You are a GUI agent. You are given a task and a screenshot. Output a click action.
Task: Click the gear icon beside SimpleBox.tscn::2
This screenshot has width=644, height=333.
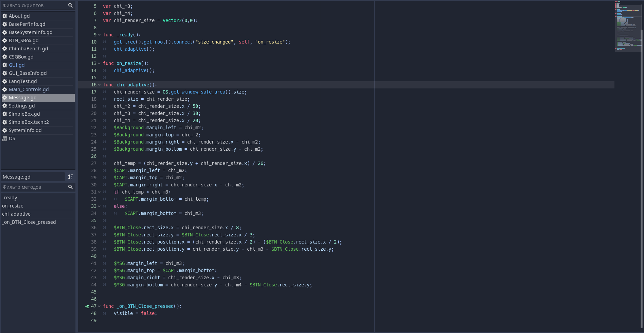[x=5, y=122]
